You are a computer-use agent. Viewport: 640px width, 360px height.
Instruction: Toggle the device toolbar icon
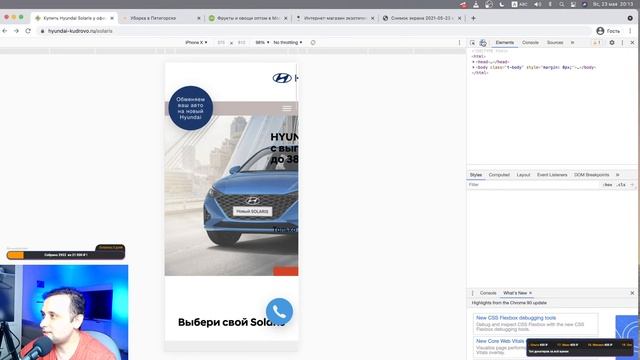click(x=483, y=42)
